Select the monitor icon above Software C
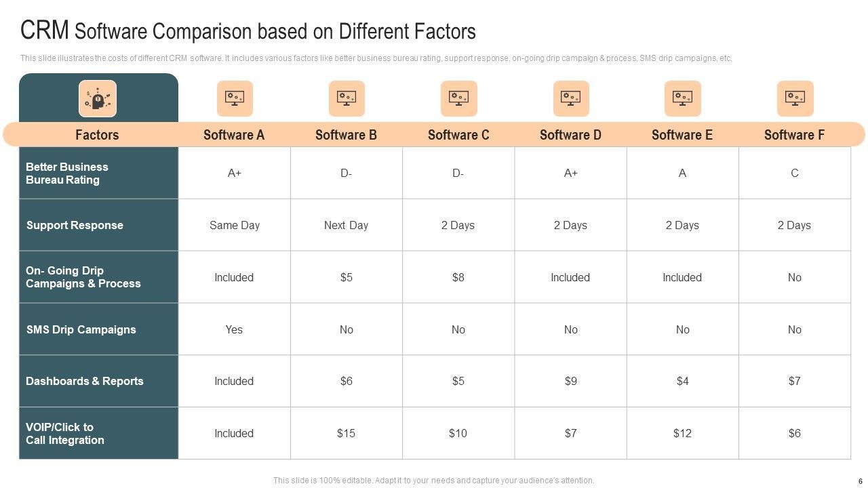This screenshot has width=868, height=488. [x=458, y=99]
